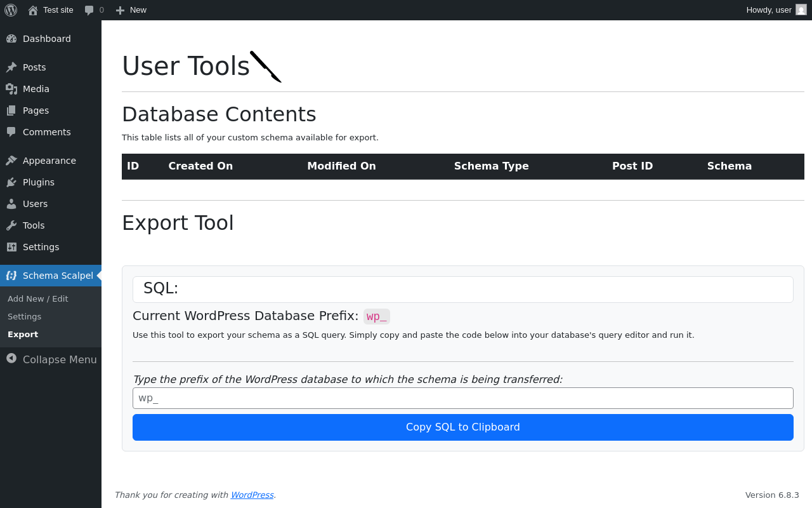
Task: Click the Appearance paintbrush icon
Action: click(x=11, y=161)
